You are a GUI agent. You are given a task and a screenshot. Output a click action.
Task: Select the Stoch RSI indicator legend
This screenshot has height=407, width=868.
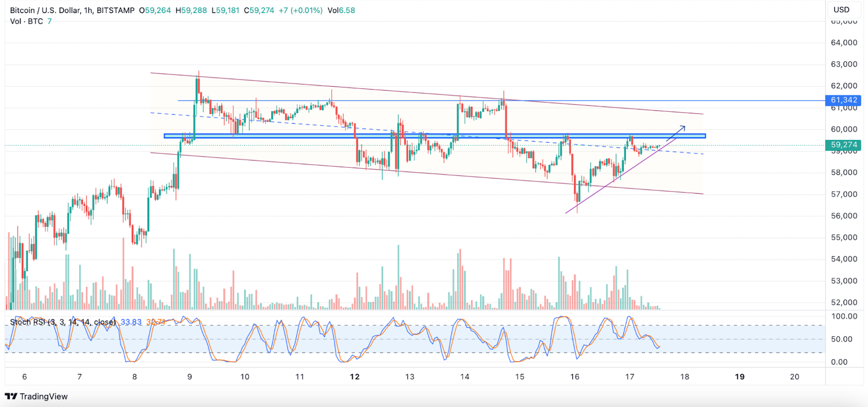(63, 322)
